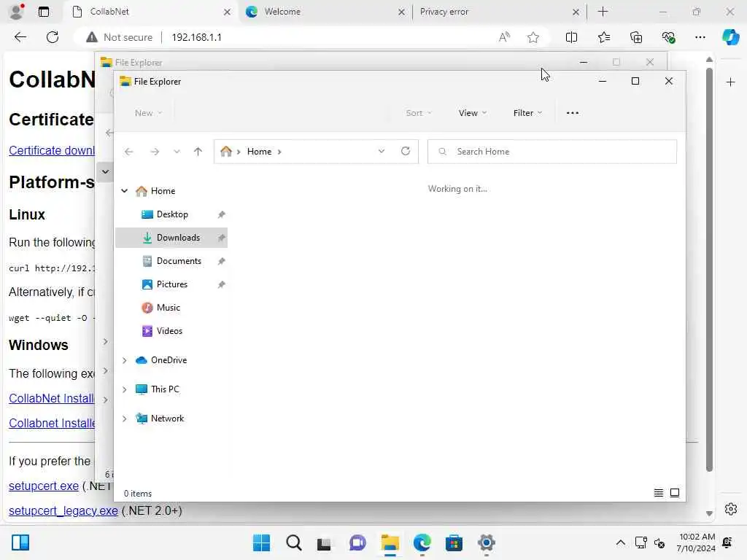Click the Search Home field

click(x=552, y=152)
